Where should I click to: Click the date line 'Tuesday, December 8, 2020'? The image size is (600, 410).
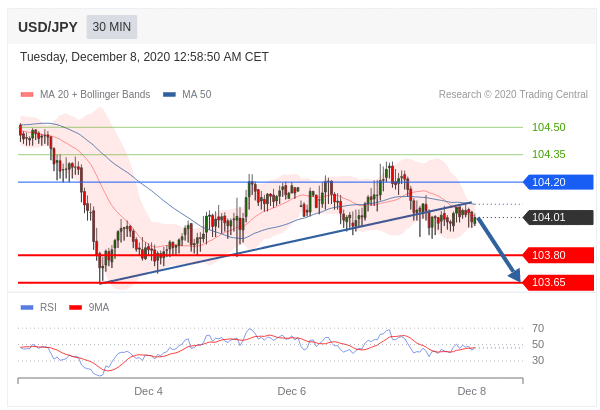95,57
